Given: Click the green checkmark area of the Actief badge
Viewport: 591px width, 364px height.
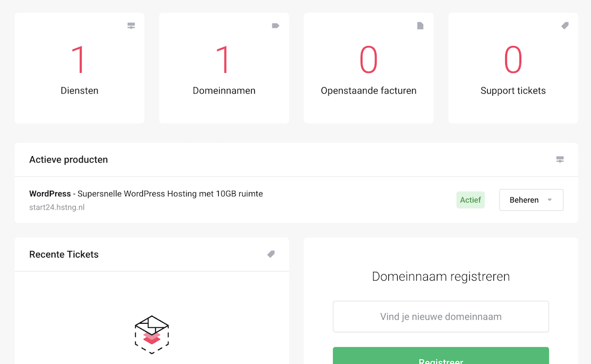Looking at the screenshot, I should [470, 200].
